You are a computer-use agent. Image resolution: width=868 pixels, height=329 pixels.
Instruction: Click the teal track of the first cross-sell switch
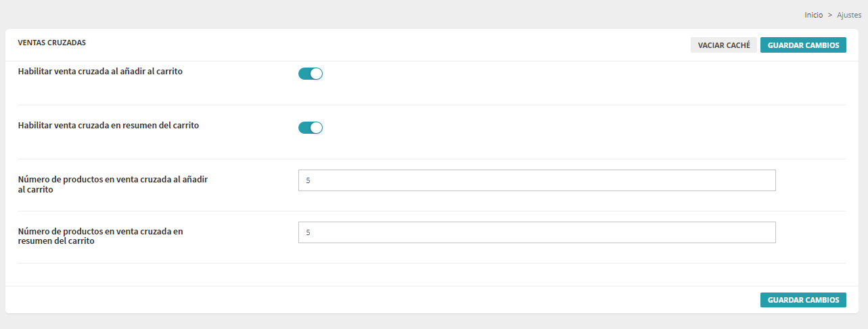point(304,74)
